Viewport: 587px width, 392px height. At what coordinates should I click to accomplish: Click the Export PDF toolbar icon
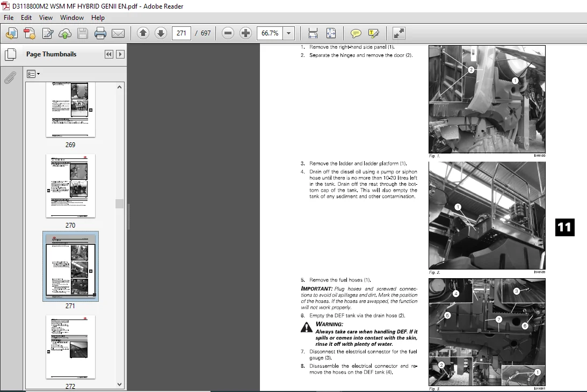(x=30, y=33)
